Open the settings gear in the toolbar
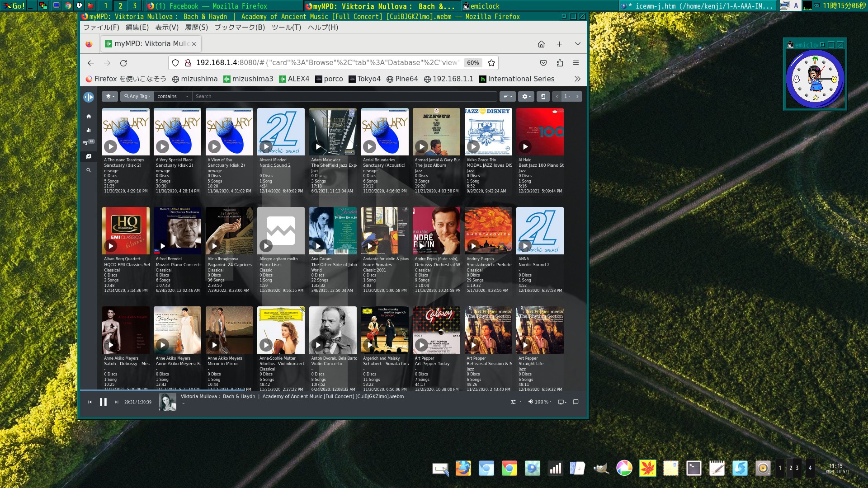This screenshot has height=488, width=868. tap(525, 96)
